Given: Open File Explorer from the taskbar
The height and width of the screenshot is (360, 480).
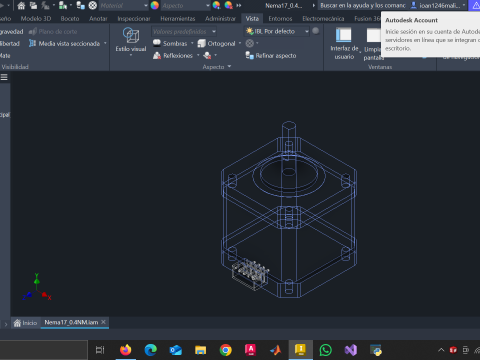Looking at the screenshot, I should (x=201, y=350).
